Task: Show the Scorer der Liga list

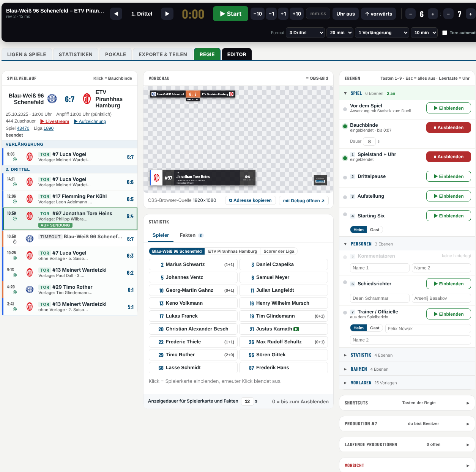Action: pyautogui.click(x=279, y=251)
